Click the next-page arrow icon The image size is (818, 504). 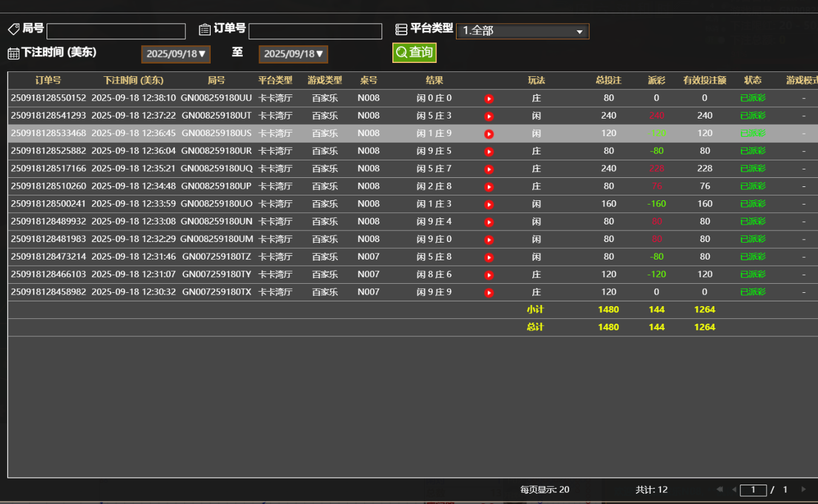coord(803,489)
